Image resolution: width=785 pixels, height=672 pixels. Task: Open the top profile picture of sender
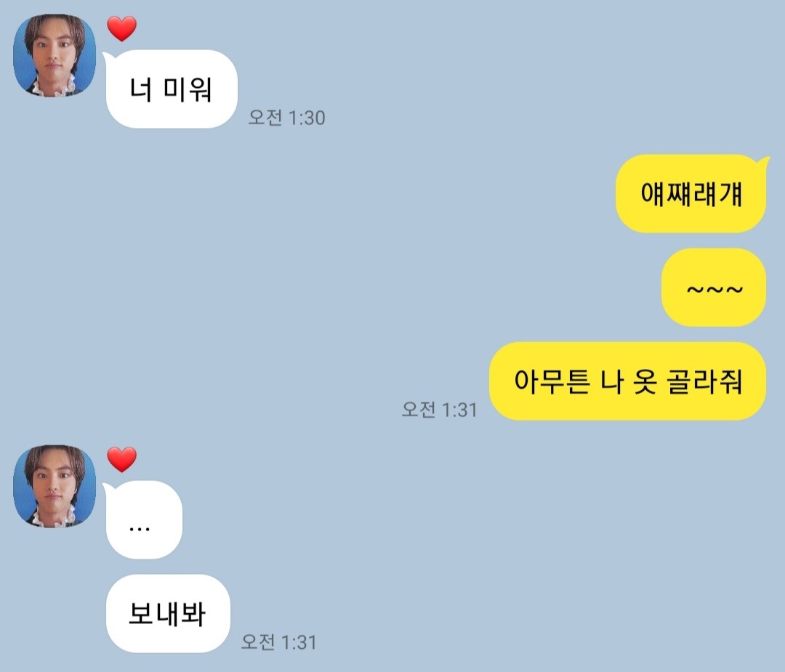(x=54, y=55)
